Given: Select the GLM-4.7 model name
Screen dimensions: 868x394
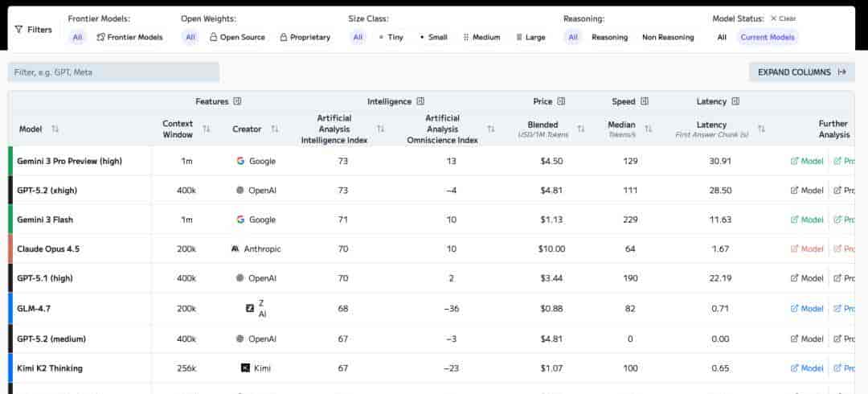Looking at the screenshot, I should [x=34, y=309].
